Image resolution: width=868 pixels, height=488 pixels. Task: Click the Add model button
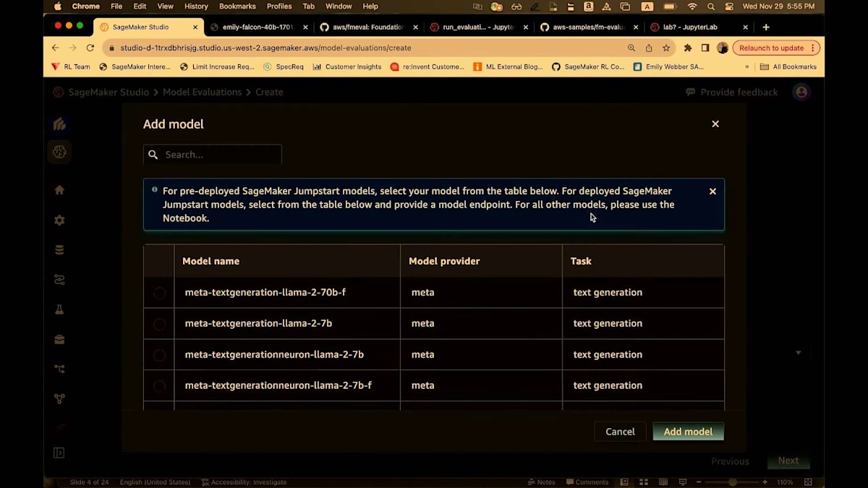pos(688,432)
